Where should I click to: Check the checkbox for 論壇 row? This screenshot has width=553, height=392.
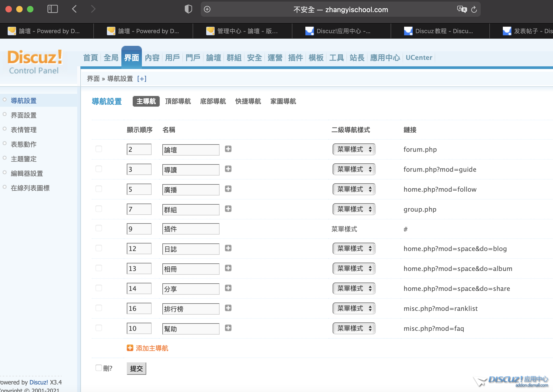point(99,149)
